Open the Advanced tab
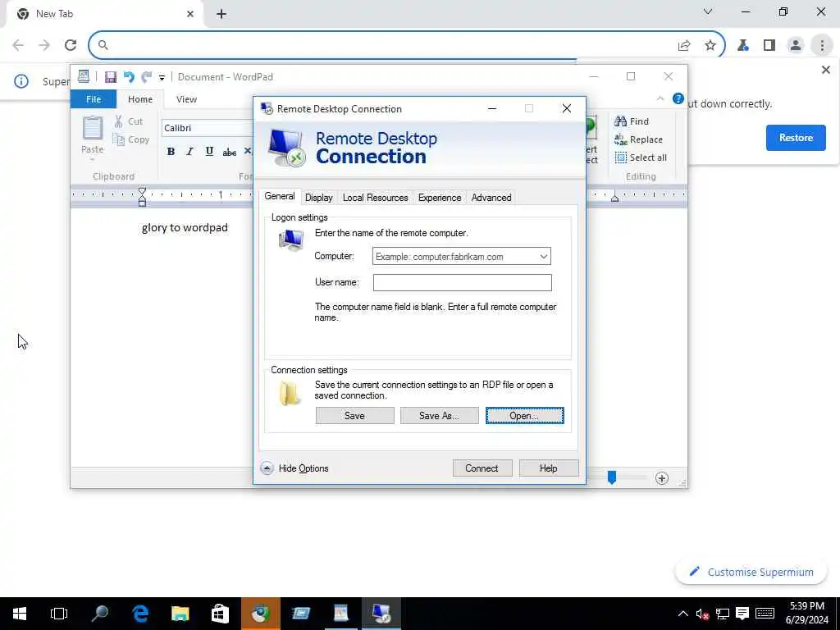840x630 pixels. coord(491,198)
